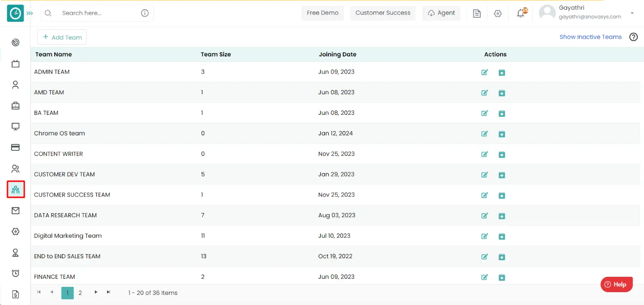Image resolution: width=644 pixels, height=305 pixels.
Task: Open the invoice document sidebar icon
Action: (x=16, y=295)
